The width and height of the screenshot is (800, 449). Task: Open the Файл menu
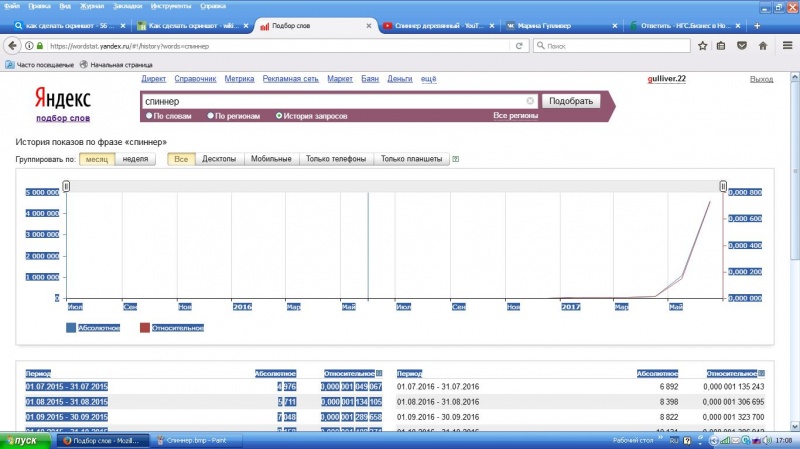(x=12, y=6)
